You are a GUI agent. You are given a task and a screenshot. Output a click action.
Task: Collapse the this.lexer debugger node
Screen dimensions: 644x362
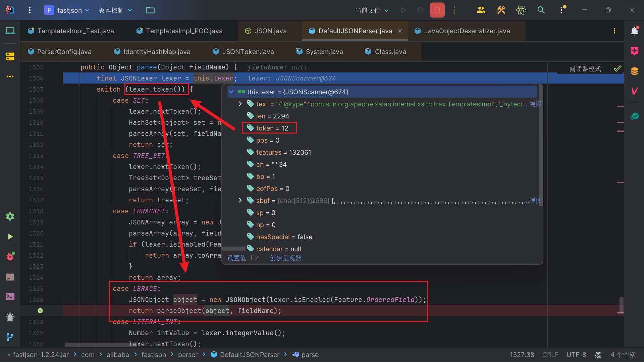231,92
